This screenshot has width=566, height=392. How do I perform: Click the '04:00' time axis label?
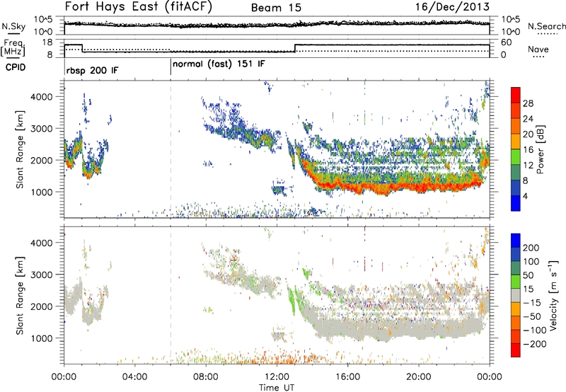coord(134,377)
